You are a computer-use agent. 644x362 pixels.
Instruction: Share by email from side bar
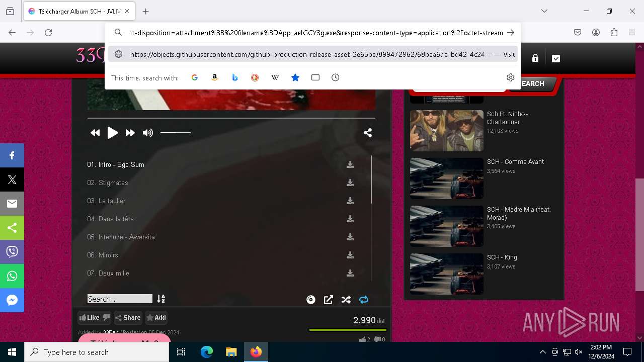point(12,204)
